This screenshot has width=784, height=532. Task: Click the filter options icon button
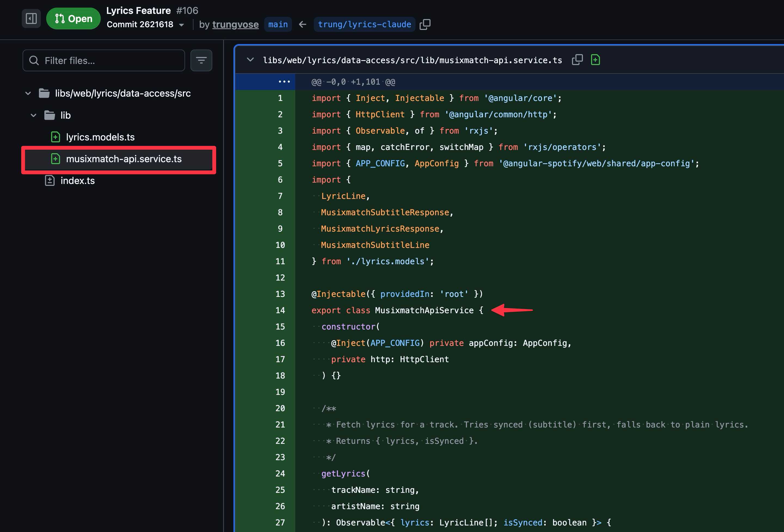click(x=201, y=60)
